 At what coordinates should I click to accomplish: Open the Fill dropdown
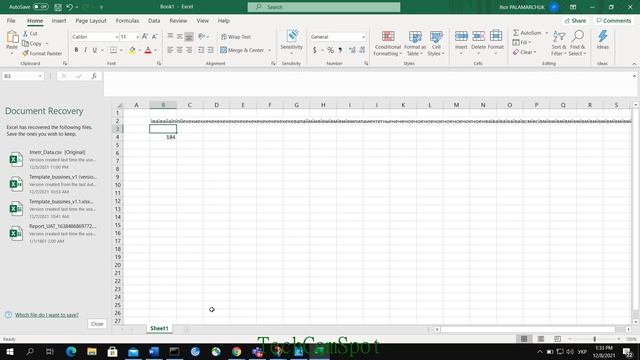[522, 42]
